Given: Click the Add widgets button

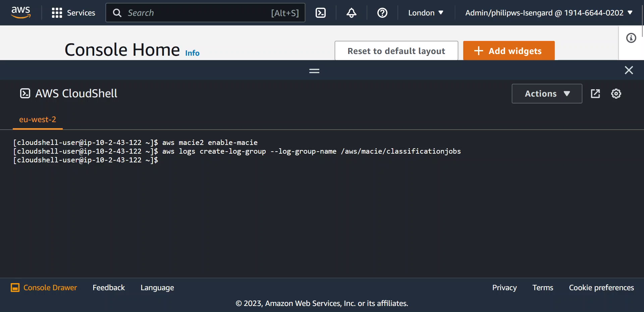Looking at the screenshot, I should point(509,51).
